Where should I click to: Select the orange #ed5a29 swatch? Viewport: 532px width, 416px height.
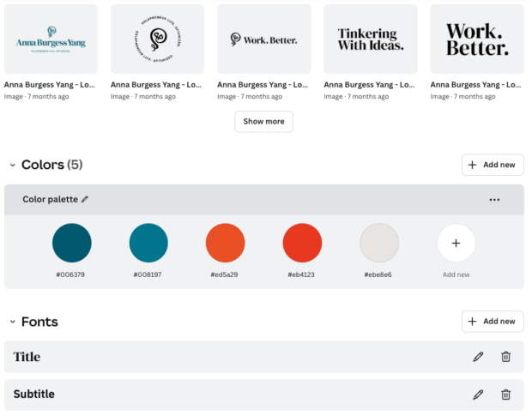(226, 243)
